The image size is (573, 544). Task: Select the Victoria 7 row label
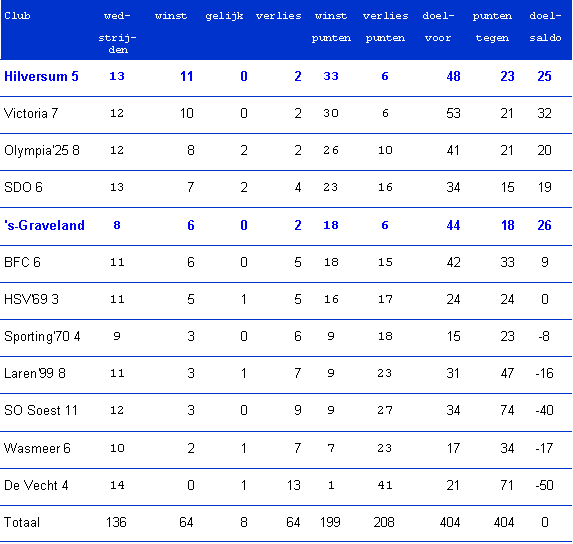tap(31, 113)
